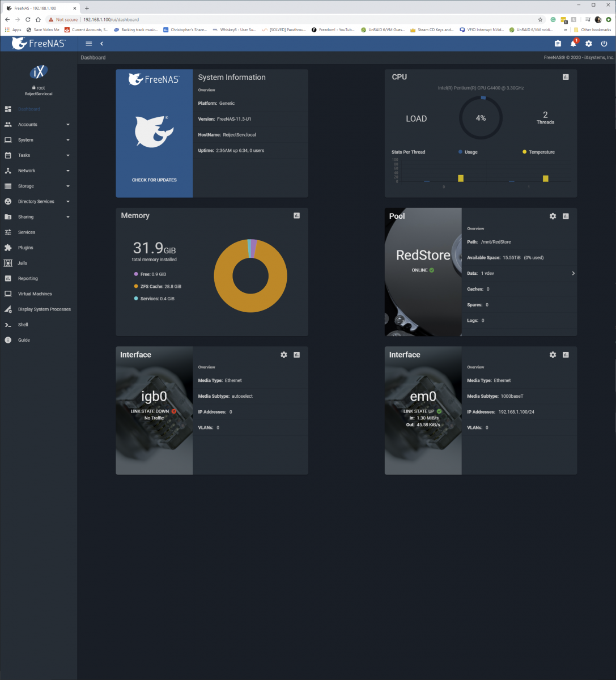Open igb0 interface settings gear

pyautogui.click(x=284, y=355)
